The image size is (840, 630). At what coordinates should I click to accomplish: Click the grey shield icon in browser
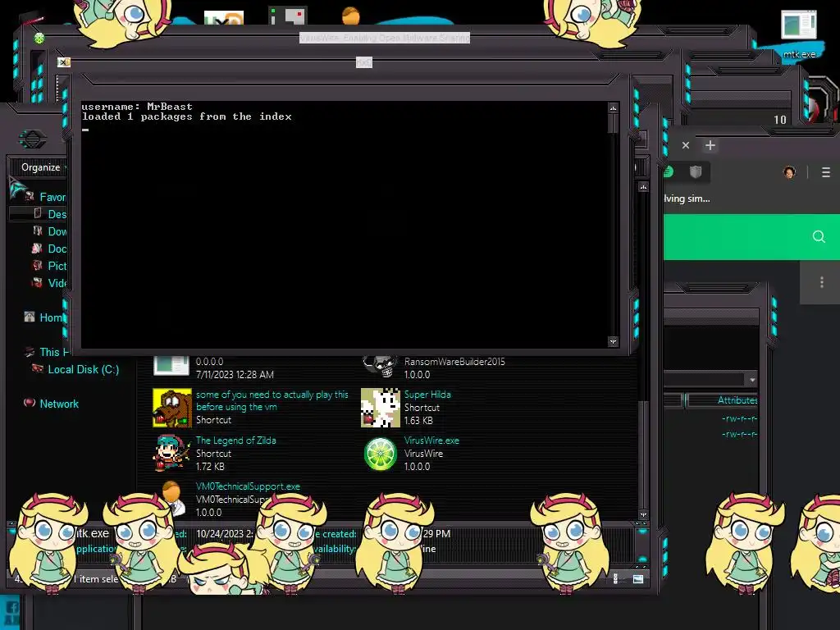(x=696, y=172)
